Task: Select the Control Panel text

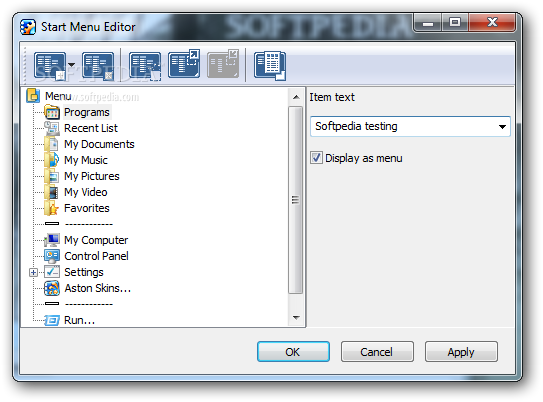Action: 97,256
